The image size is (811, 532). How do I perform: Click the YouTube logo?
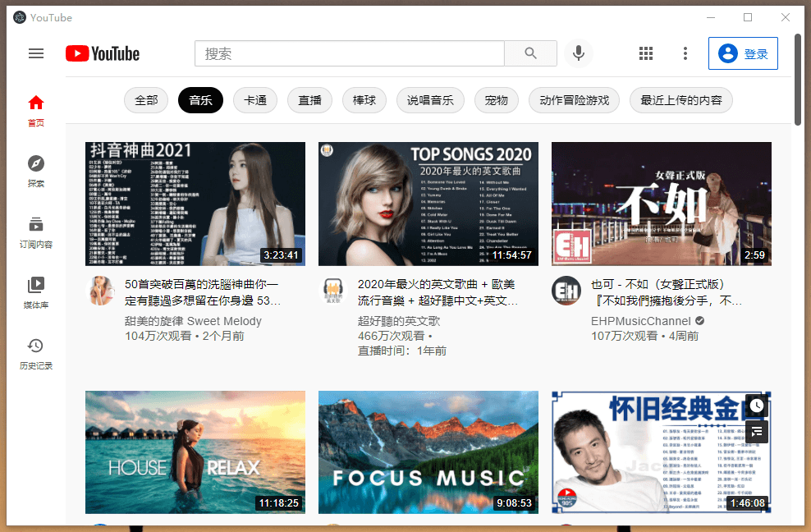tap(103, 53)
